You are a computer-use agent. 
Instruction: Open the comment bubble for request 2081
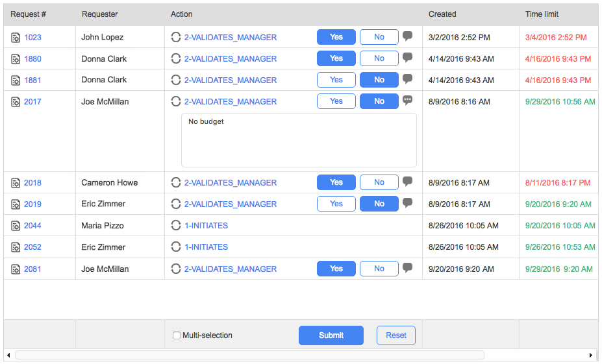tap(407, 268)
